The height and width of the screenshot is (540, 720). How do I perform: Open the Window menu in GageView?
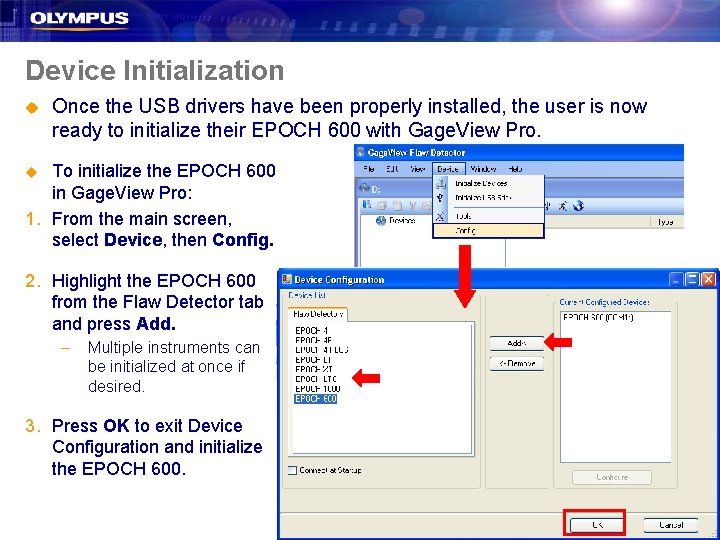483,169
